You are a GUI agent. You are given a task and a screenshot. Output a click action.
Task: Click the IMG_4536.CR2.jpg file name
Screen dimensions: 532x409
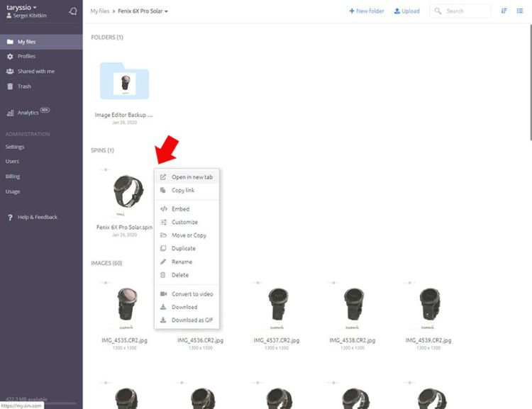[x=200, y=340]
